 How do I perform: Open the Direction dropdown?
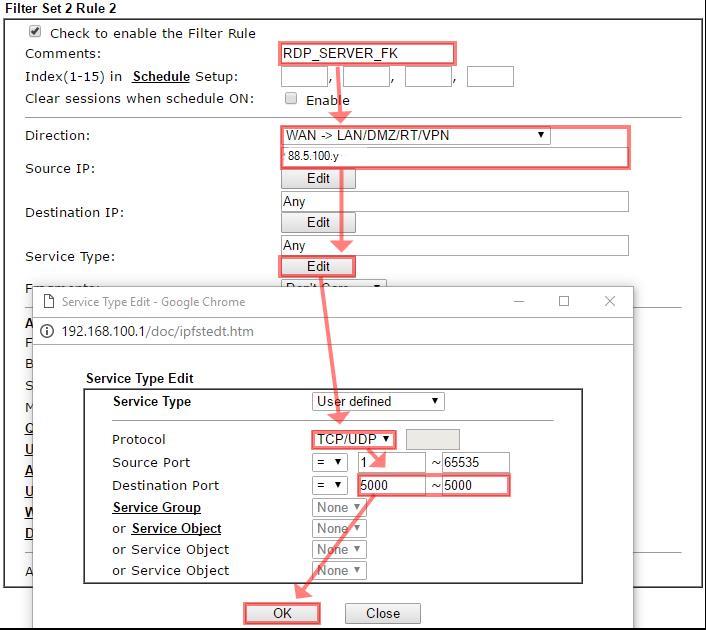[415, 135]
